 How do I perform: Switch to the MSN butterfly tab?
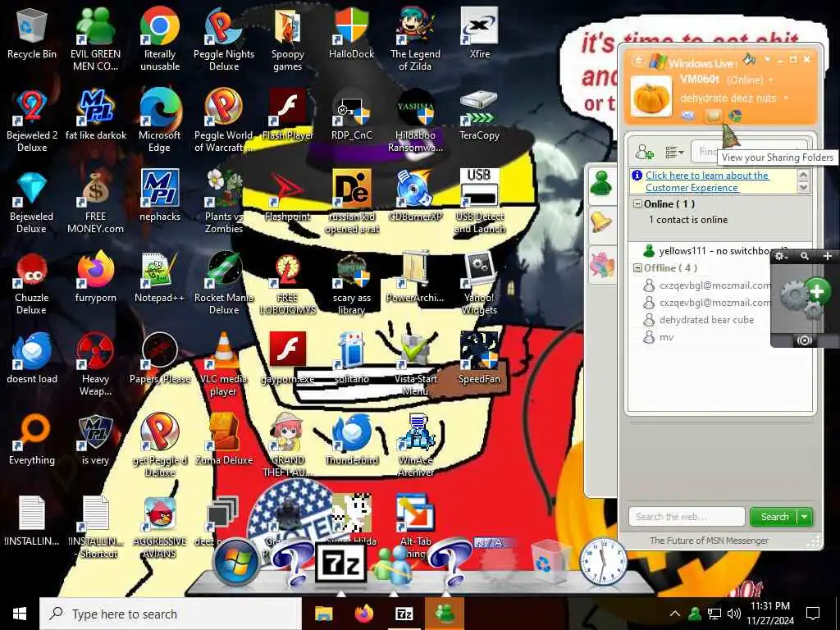point(601,265)
